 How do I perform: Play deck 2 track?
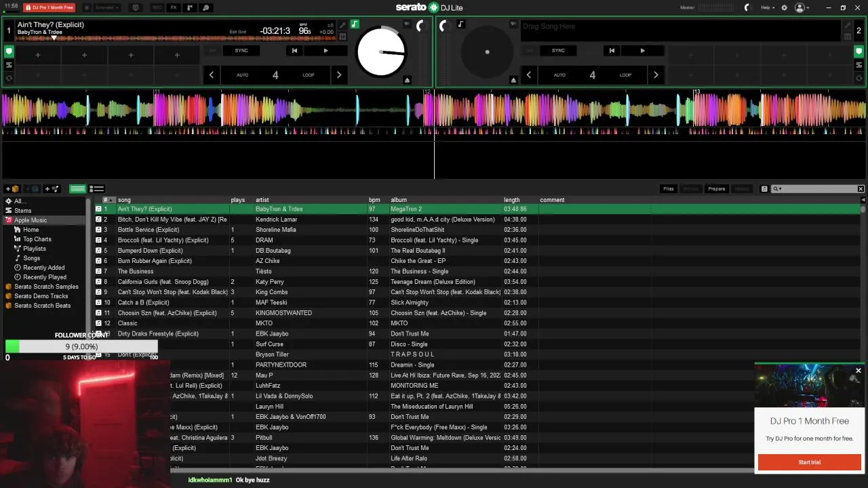pyautogui.click(x=642, y=50)
